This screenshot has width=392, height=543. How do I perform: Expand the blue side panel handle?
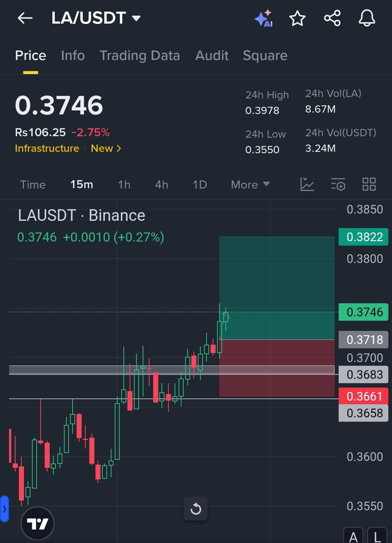point(4,508)
